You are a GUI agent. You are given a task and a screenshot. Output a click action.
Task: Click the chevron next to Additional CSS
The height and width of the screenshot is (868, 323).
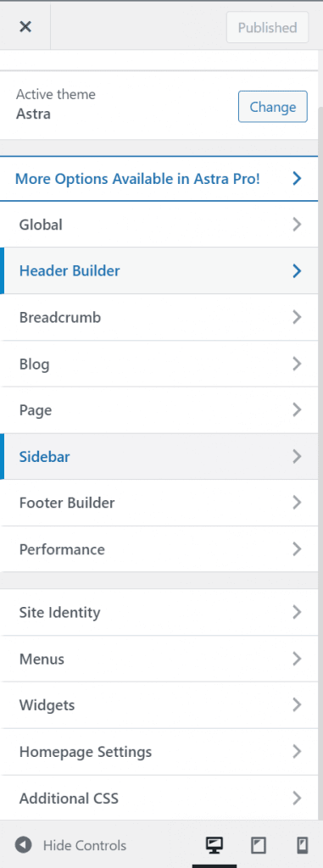(297, 798)
